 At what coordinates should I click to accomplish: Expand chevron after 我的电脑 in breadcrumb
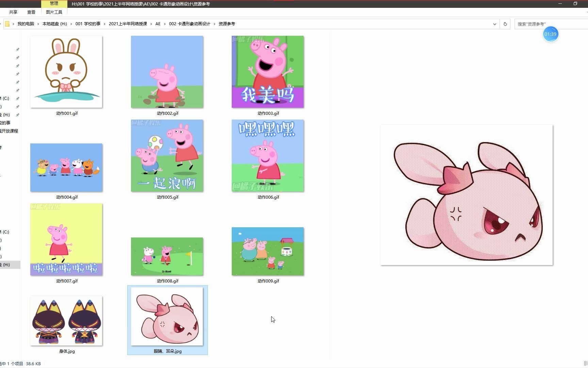click(38, 24)
